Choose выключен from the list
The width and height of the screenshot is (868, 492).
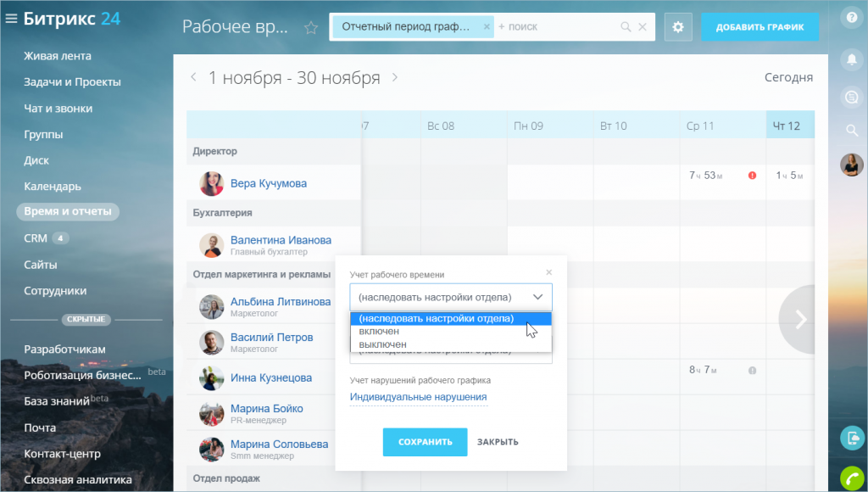click(382, 344)
